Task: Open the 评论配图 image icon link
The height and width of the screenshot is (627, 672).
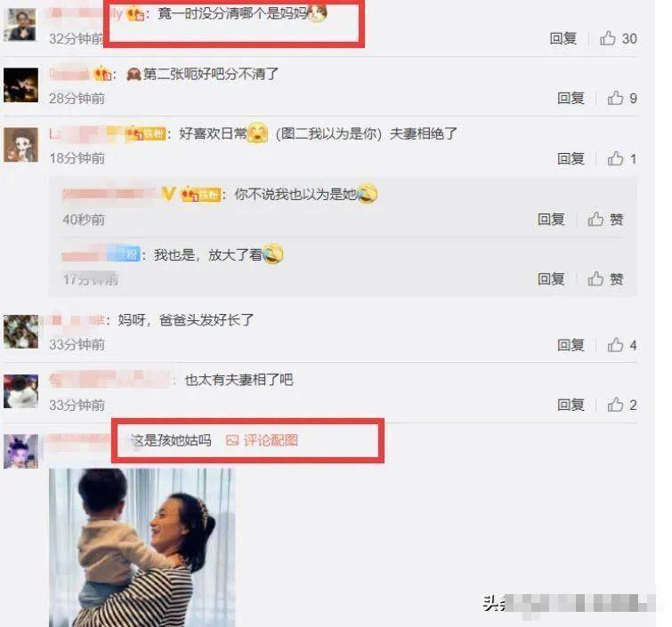Action: (x=262, y=440)
